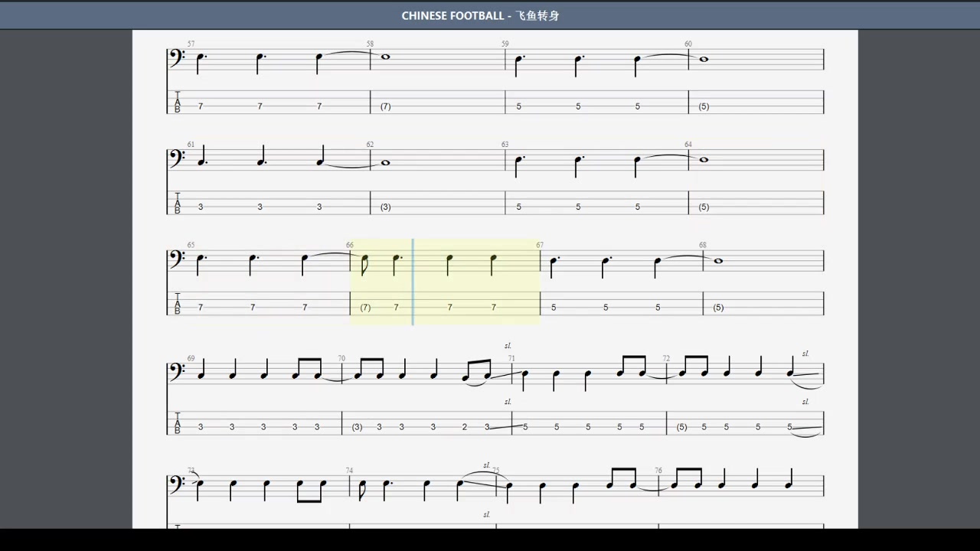Click the whole note in measure 62 staff
Image resolution: width=980 pixels, height=551 pixels.
[x=386, y=162]
